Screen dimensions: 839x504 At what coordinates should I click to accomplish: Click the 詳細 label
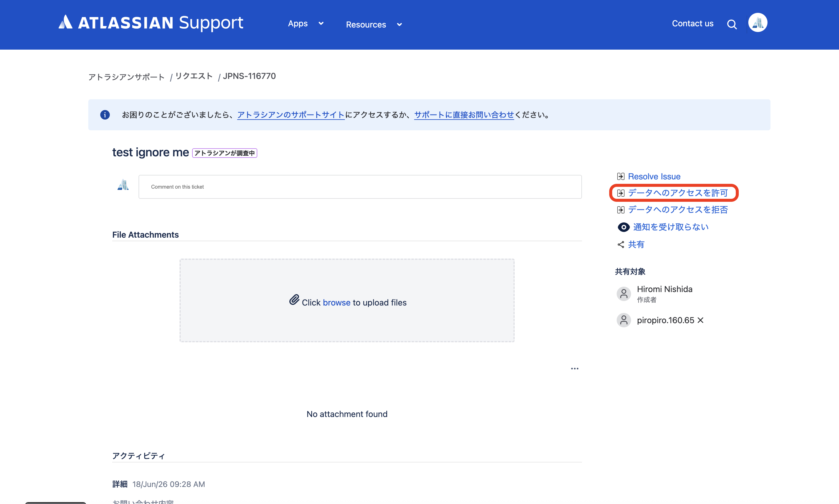coord(120,484)
